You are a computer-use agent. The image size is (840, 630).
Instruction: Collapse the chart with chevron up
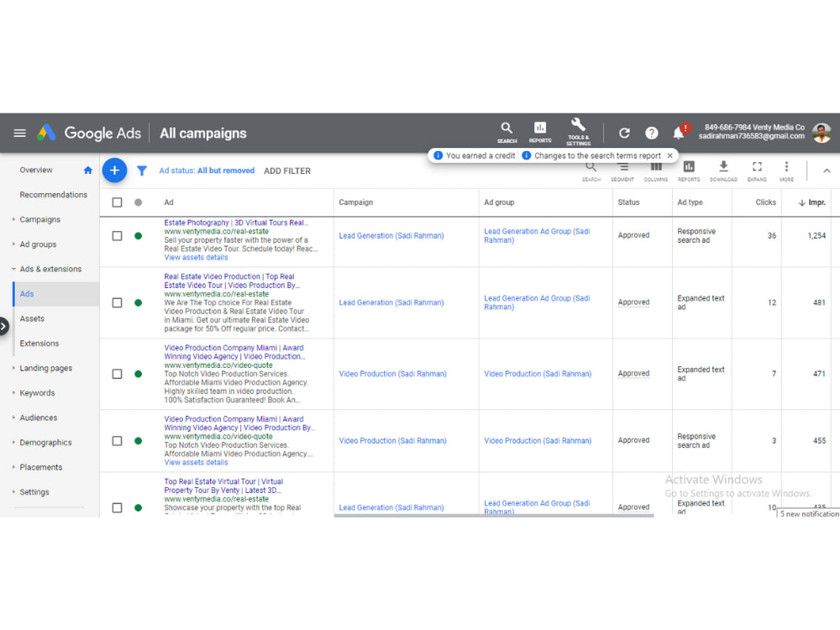point(827,171)
